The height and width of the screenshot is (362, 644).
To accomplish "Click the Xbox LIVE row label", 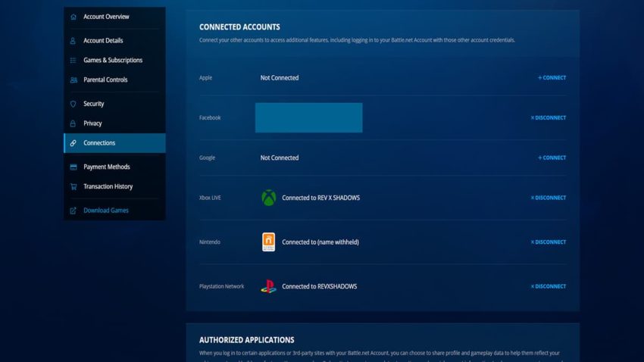I will pyautogui.click(x=210, y=198).
